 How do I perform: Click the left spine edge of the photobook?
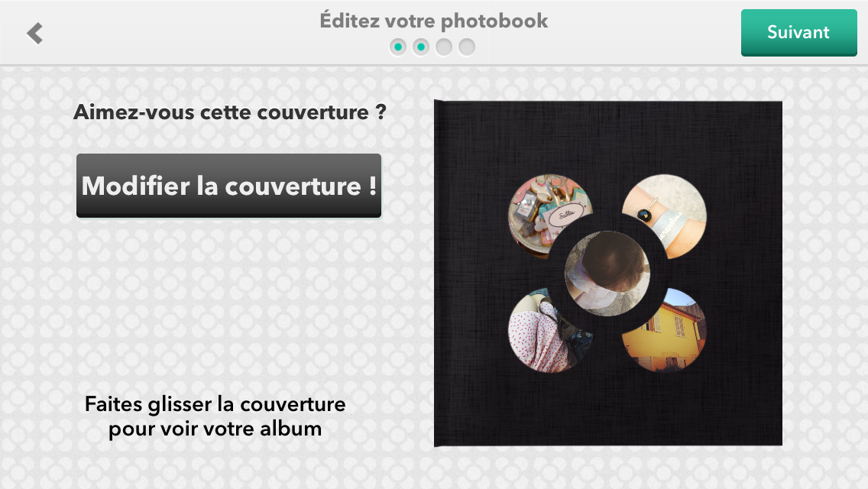point(437,273)
